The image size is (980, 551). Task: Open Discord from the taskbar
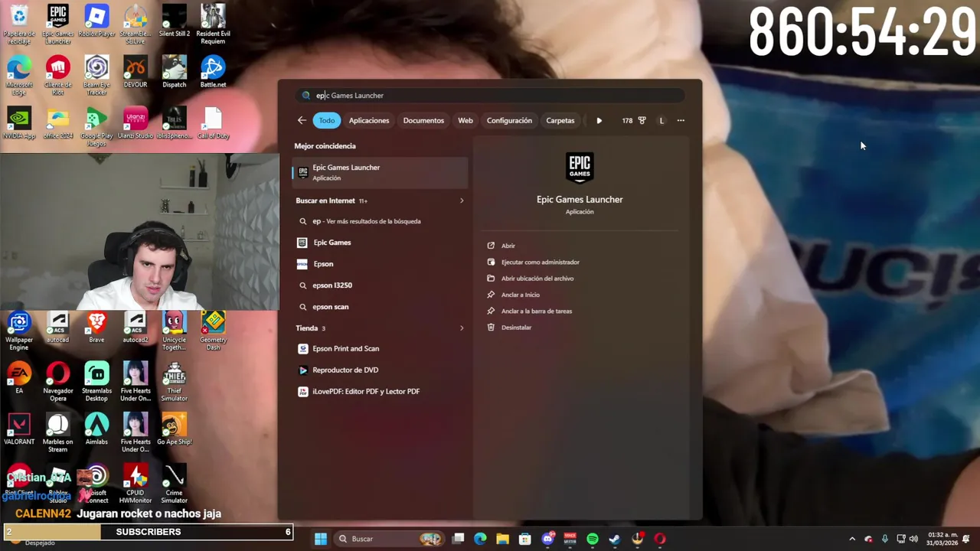[547, 539]
